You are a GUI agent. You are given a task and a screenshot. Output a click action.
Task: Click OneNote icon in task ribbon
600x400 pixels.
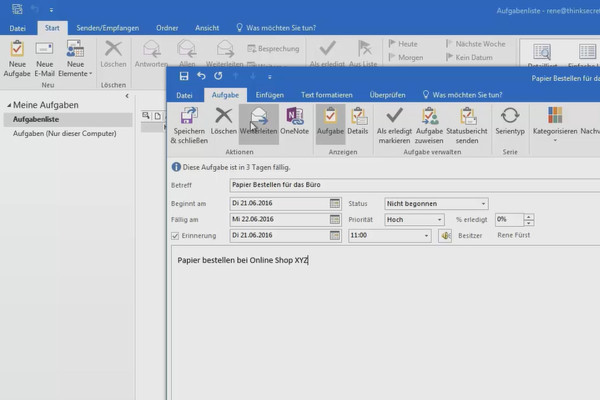pyautogui.click(x=294, y=121)
